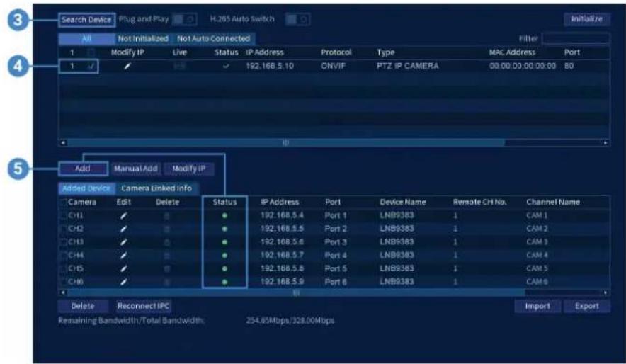Toggle the Plug and Play switch
This screenshot has height=364, width=626.
pyautogui.click(x=184, y=19)
